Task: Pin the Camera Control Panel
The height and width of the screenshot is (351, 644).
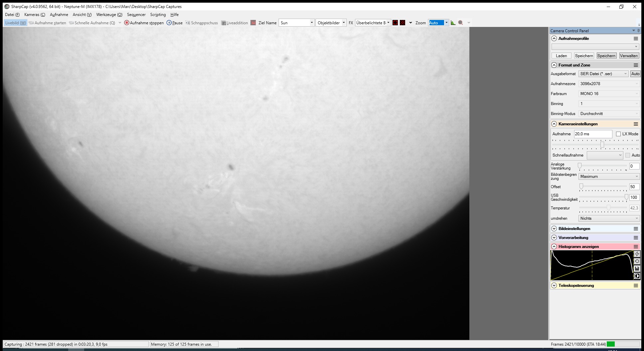Action: pyautogui.click(x=638, y=31)
